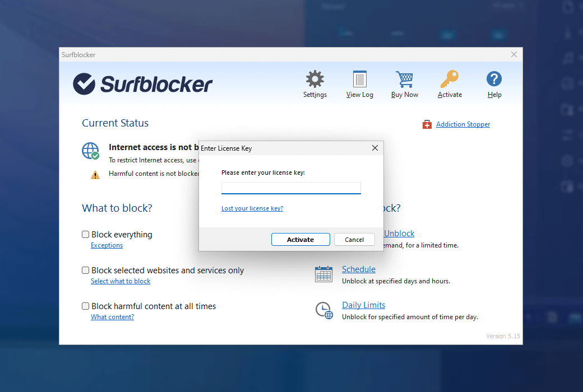
Task: Open the View Log document icon
Action: pos(359,79)
